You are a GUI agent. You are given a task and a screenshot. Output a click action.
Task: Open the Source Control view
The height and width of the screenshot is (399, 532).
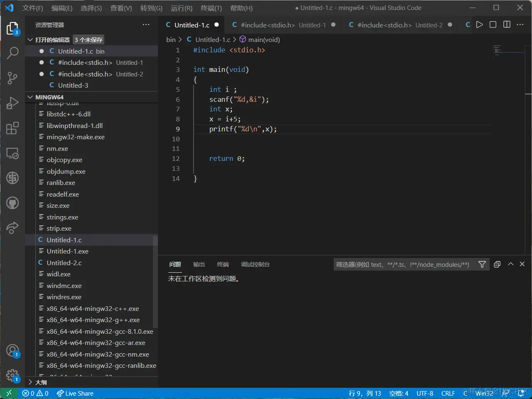tap(12, 78)
